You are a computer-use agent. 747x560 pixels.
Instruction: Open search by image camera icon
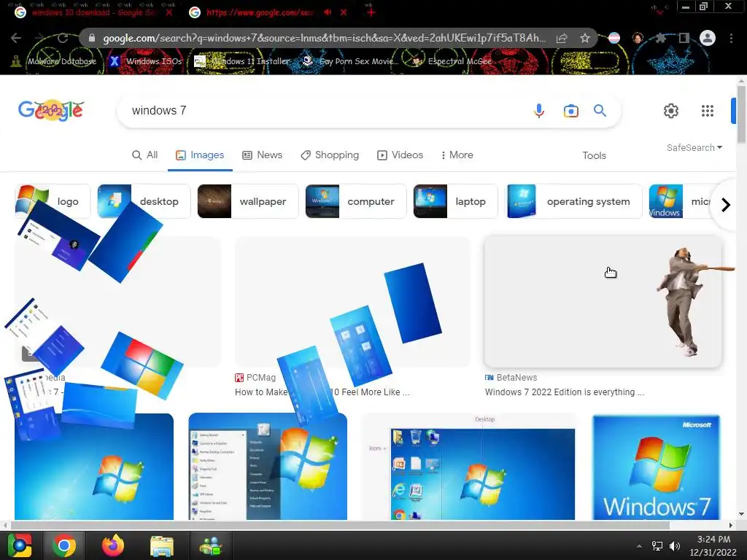click(x=570, y=111)
